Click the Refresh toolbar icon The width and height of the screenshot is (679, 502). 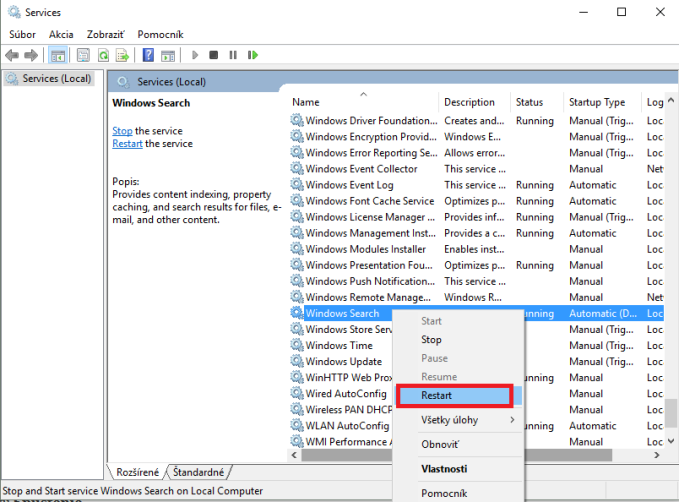click(x=103, y=55)
